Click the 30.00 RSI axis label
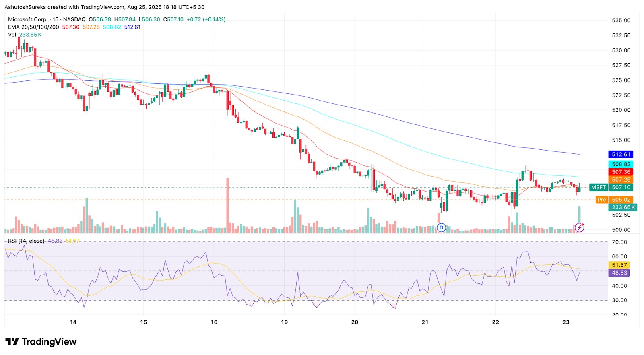The width and height of the screenshot is (644, 355). 619,300
